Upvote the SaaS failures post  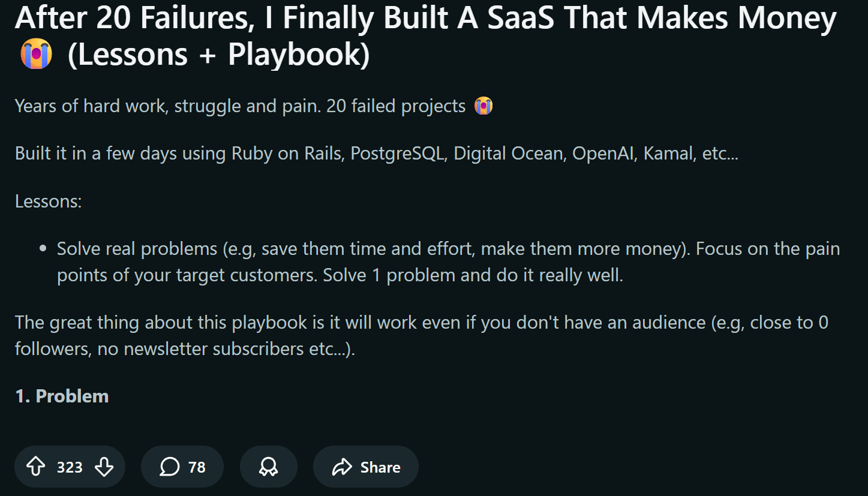coord(36,467)
